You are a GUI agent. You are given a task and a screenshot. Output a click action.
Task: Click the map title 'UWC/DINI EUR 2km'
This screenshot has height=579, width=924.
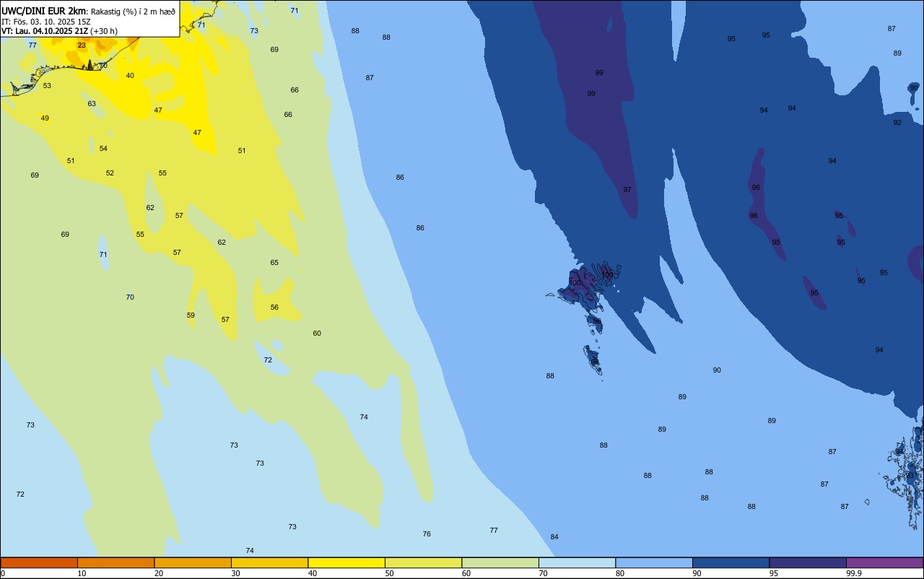[x=43, y=10]
